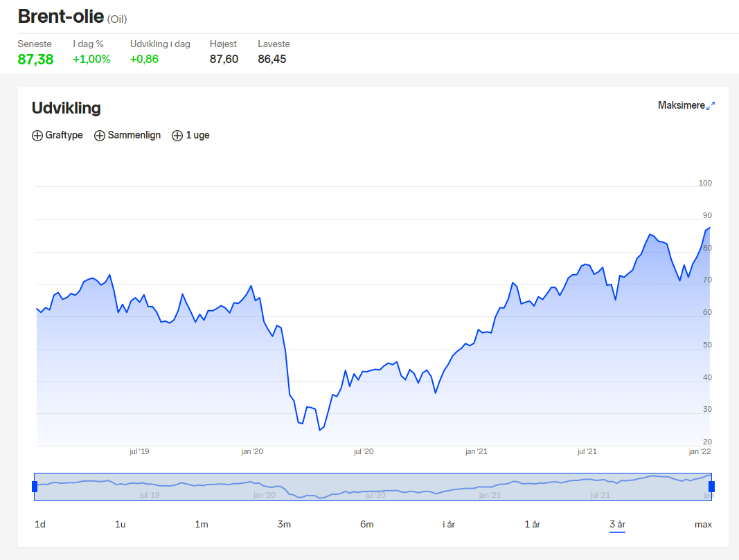
Task: Choose the 1 år time range
Action: coord(533,524)
